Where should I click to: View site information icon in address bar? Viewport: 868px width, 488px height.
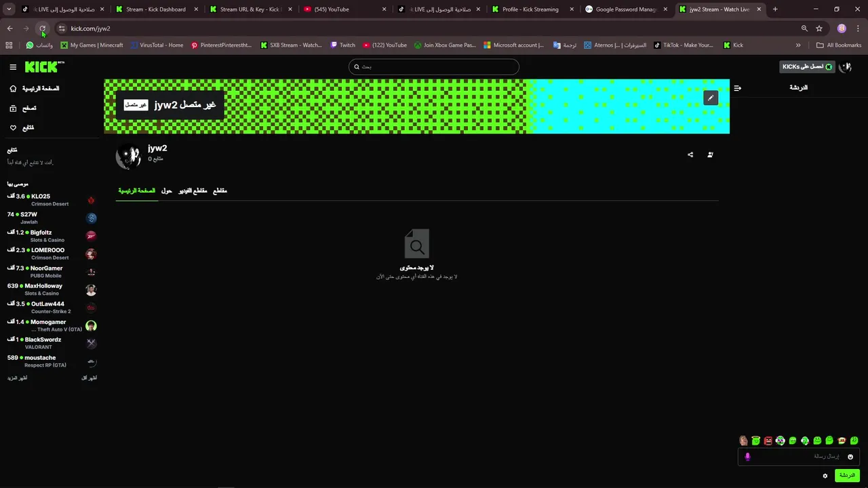(62, 28)
